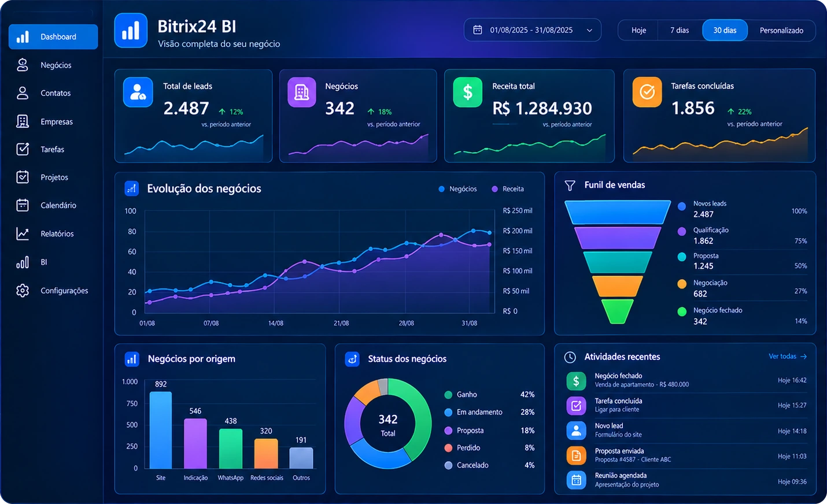The width and height of the screenshot is (827, 504).
Task: Open Ver todas link in Atividades recentes
Action: (x=788, y=357)
